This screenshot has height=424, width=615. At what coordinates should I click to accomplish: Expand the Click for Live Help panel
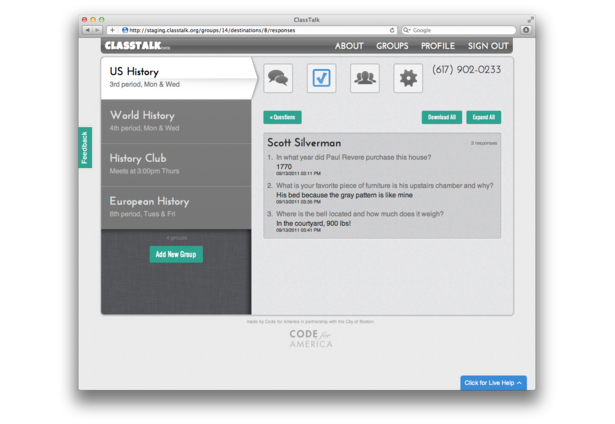coord(493,383)
